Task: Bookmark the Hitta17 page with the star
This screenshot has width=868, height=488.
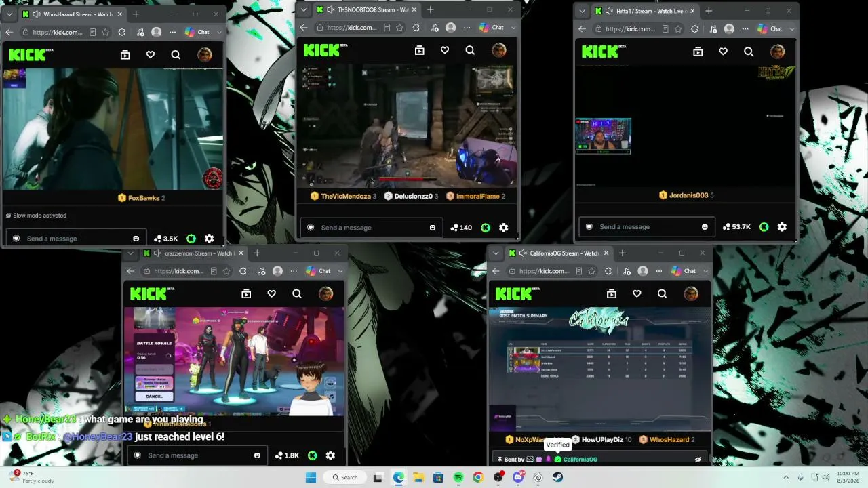Action: (678, 29)
